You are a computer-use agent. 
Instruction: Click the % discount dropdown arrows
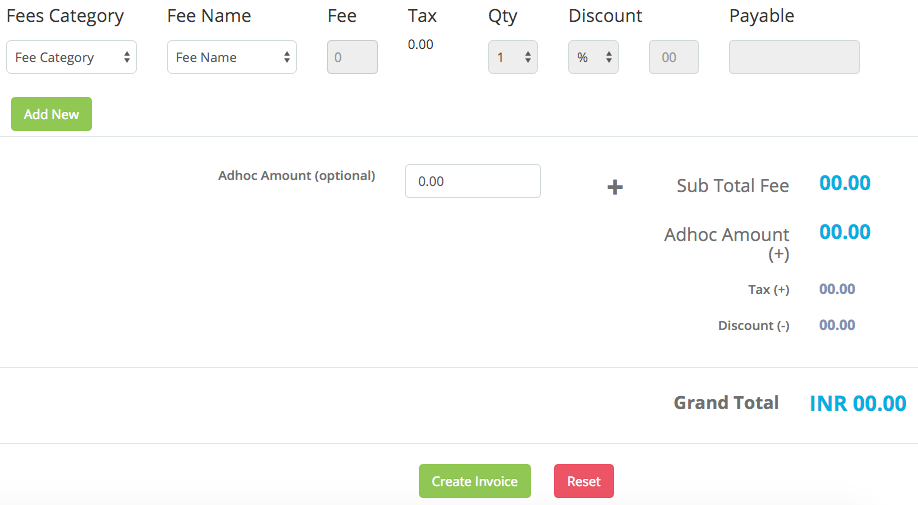coord(609,57)
